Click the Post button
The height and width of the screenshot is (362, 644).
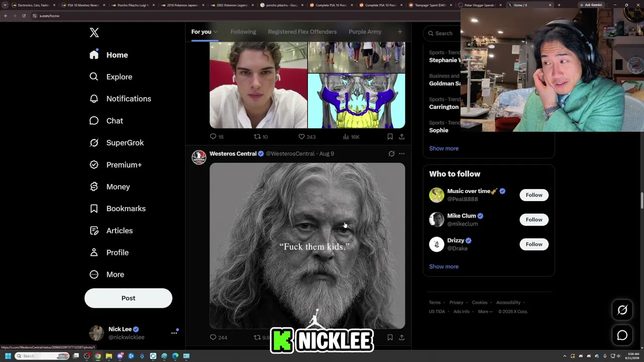point(128,298)
